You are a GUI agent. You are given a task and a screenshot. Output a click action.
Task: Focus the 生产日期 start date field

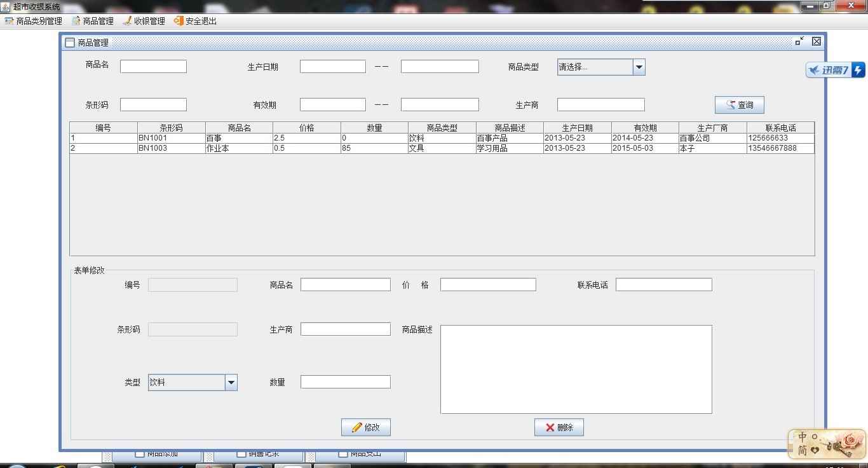(x=333, y=66)
